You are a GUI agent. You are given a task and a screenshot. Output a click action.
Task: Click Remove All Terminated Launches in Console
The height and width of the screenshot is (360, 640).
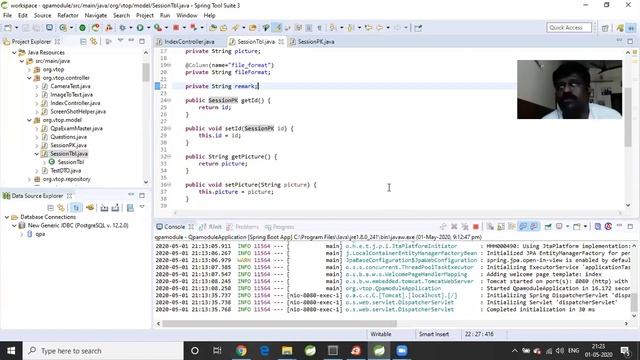tap(465, 227)
